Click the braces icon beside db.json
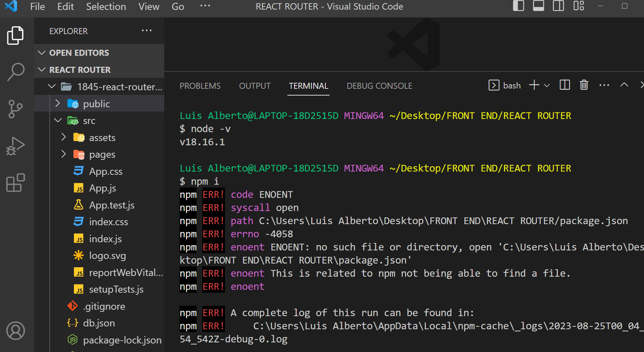The width and height of the screenshot is (644, 352). [x=72, y=323]
